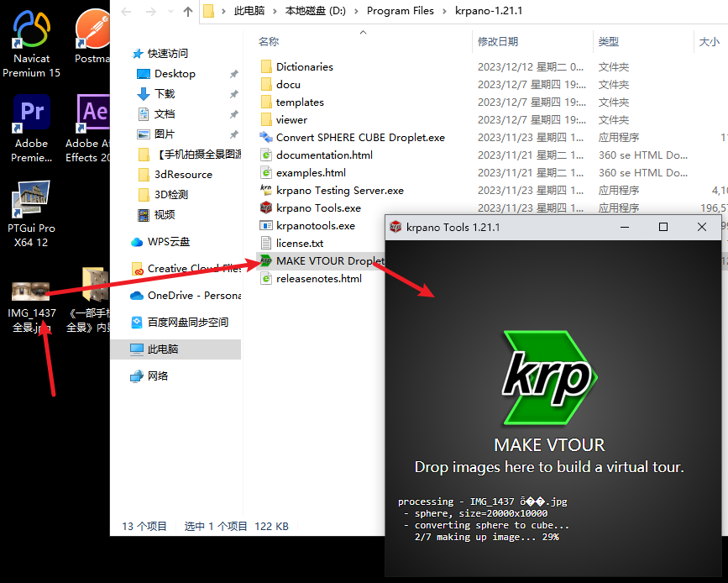The image size is (728, 583).
Task: Select krpano Testing Server.exe icon
Action: coord(266,191)
